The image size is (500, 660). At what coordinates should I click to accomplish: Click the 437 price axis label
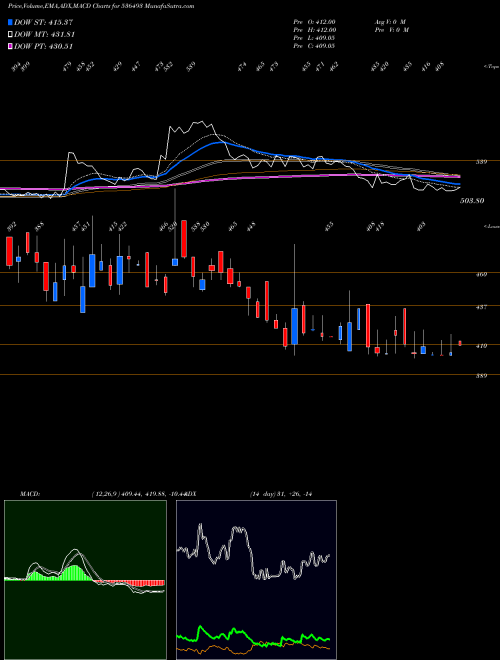click(481, 307)
